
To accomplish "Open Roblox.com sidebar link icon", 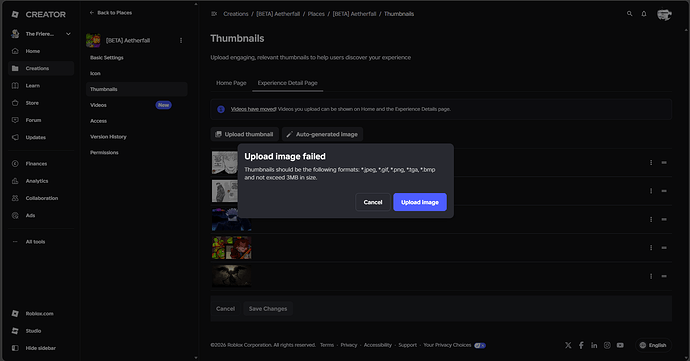I will (x=15, y=313).
